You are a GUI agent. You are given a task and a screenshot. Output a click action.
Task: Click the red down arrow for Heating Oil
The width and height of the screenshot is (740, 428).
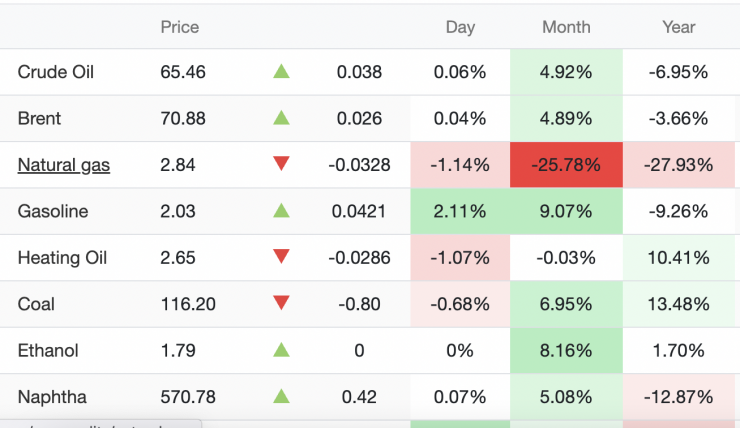pos(281,257)
